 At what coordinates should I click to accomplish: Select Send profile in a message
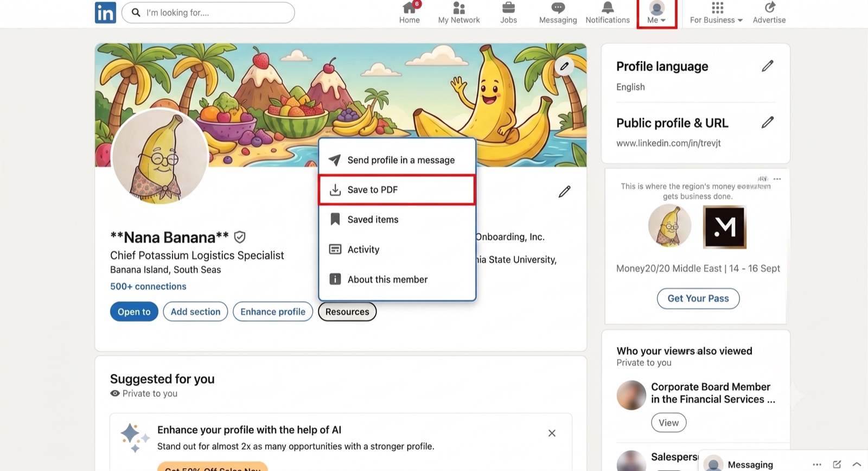point(397,160)
